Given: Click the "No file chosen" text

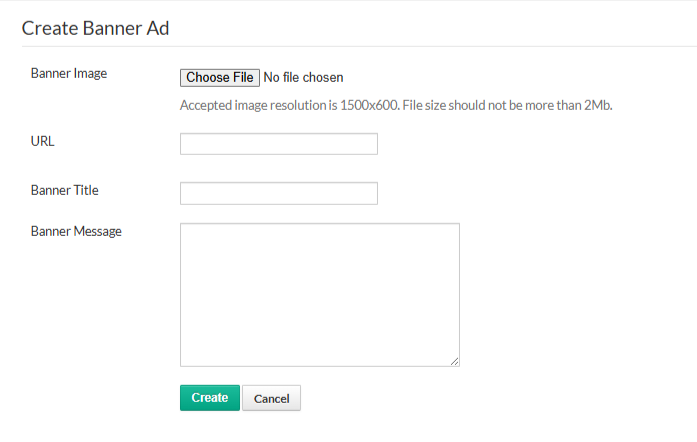Looking at the screenshot, I should coord(303,77).
